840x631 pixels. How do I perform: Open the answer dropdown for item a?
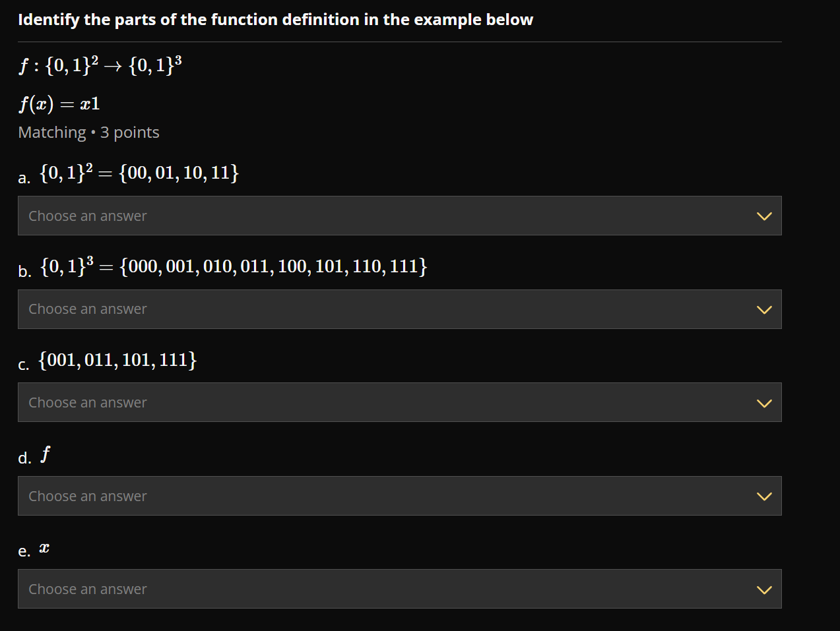point(399,216)
